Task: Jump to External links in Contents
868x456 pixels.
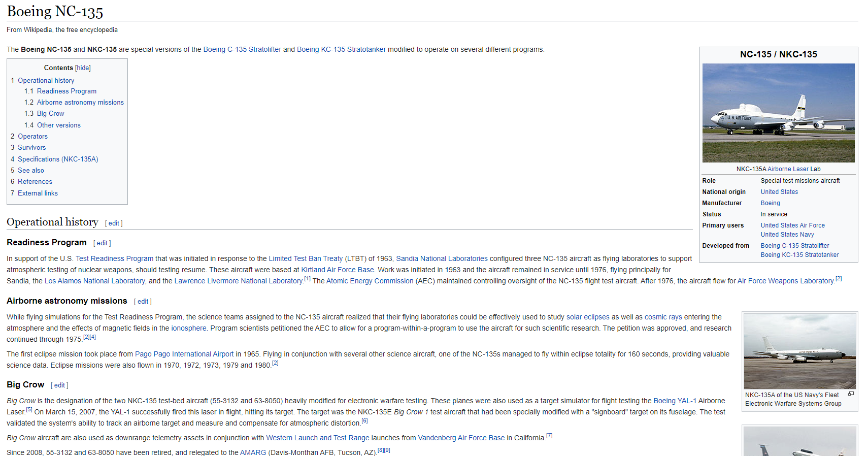Action: tap(38, 193)
